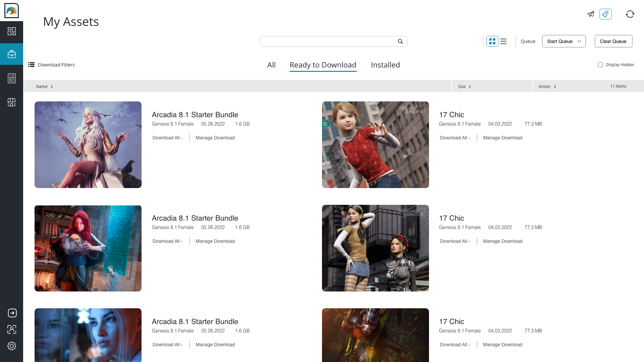Select the All tab

(271, 65)
